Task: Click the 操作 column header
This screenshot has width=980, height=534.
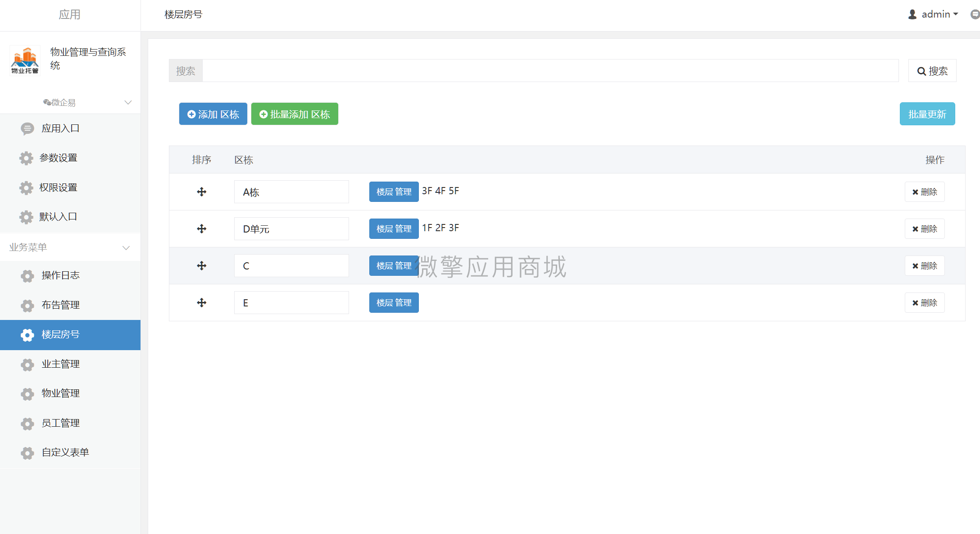Action: (935, 160)
